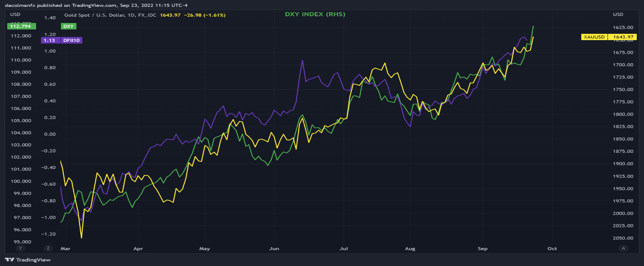This screenshot has width=644, height=266.
Task: Click the 100.000 left axis value
Action: [x=20, y=181]
